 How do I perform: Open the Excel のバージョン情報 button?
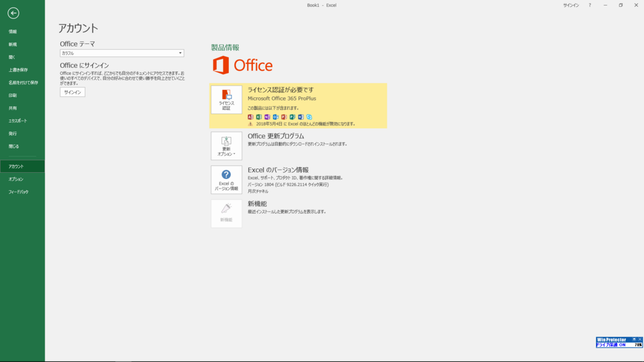226,180
